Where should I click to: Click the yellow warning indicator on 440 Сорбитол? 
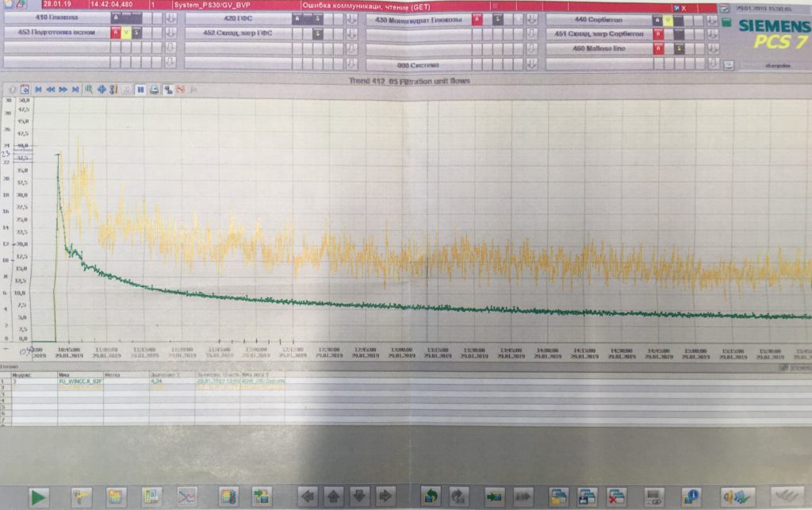point(668,20)
